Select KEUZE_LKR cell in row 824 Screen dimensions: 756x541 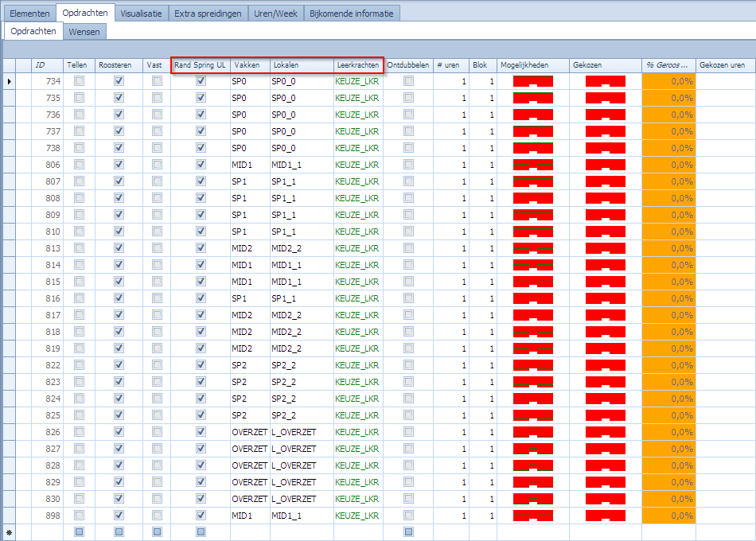pyautogui.click(x=358, y=399)
